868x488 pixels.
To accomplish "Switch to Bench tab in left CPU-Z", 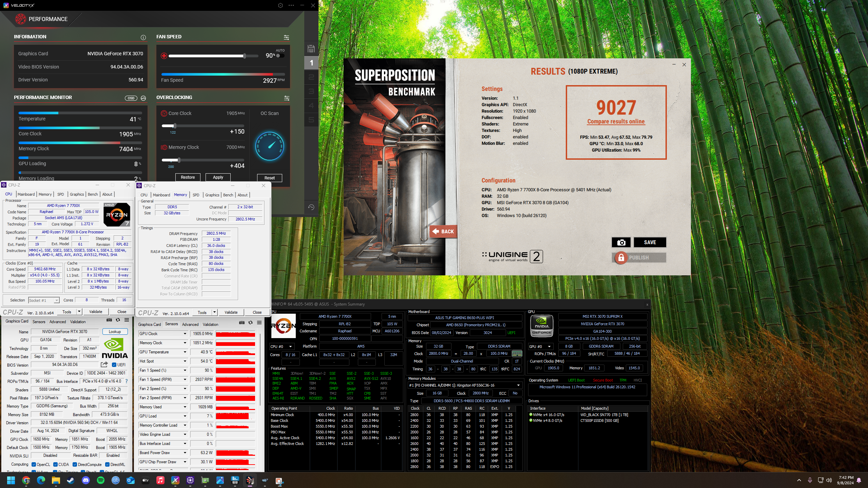I will click(x=93, y=194).
